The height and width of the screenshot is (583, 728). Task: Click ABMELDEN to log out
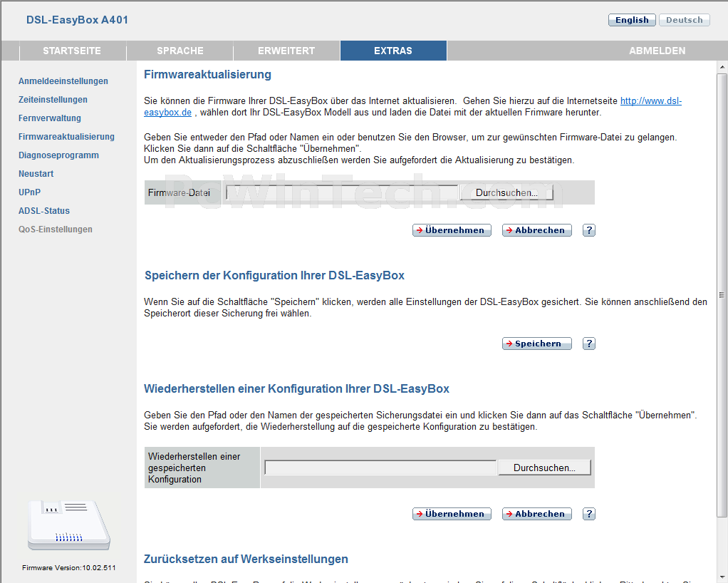(657, 51)
